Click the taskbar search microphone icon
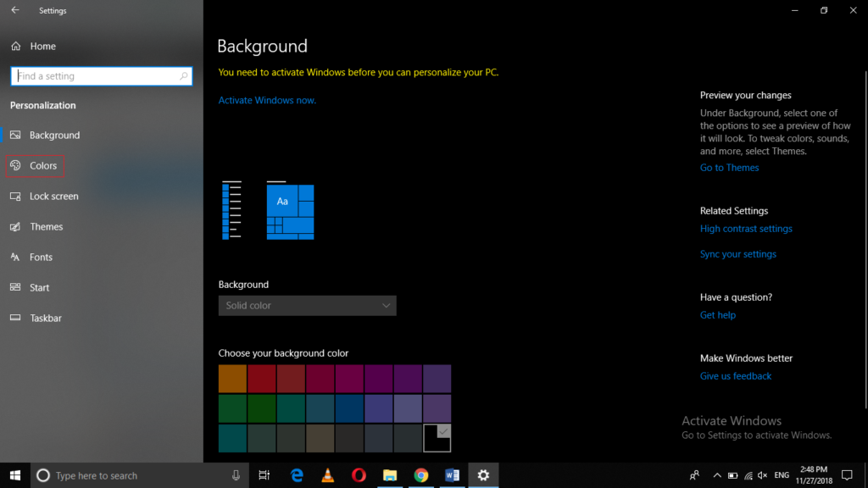 (x=236, y=475)
